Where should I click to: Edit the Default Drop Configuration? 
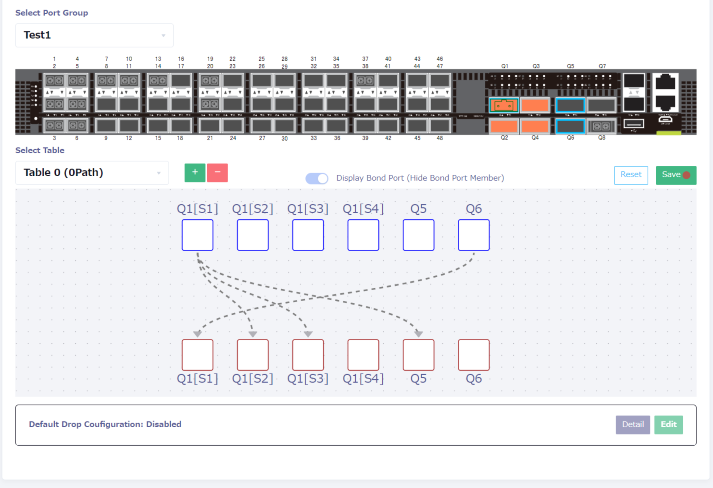(668, 425)
